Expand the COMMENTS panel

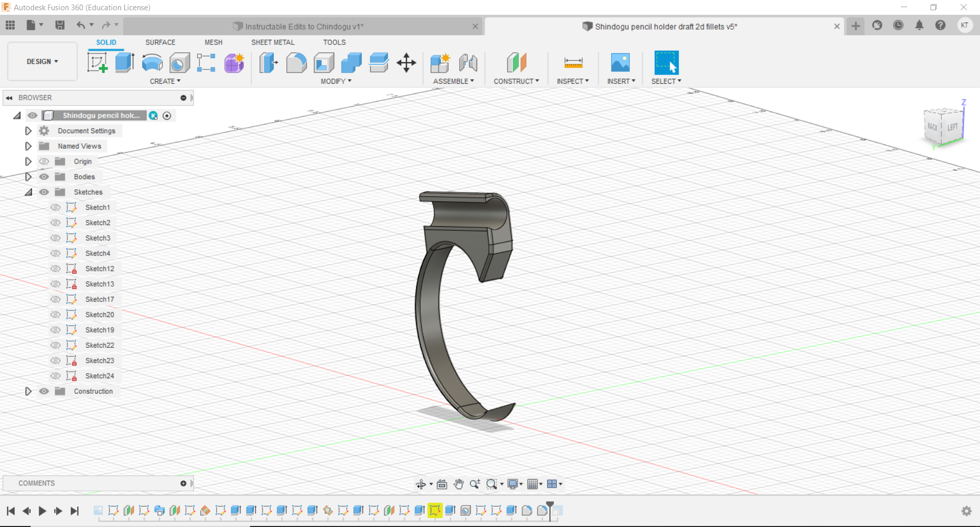(183, 483)
